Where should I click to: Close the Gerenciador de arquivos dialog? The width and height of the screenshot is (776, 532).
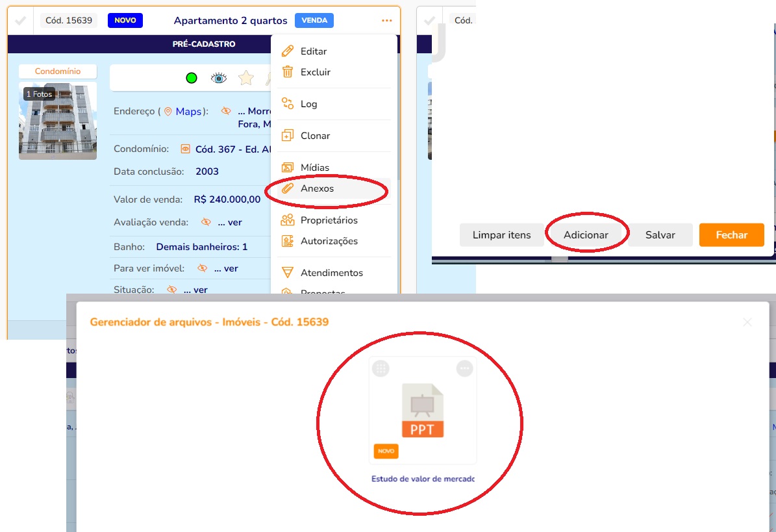[x=747, y=322]
